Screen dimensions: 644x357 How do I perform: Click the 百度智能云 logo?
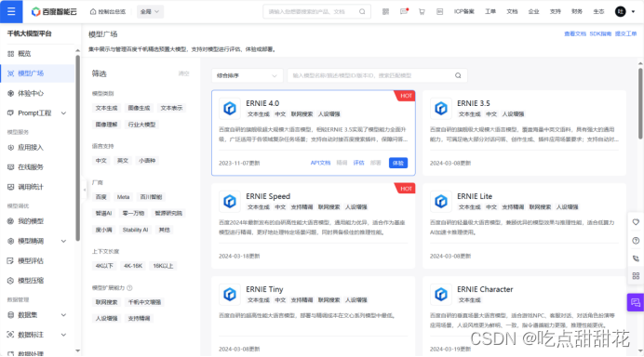tap(54, 11)
